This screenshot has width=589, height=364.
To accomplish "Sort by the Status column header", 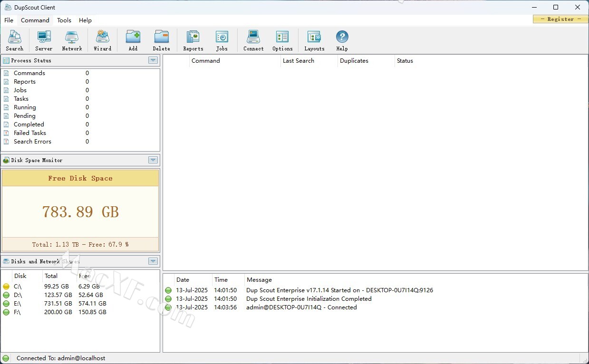I will [405, 61].
